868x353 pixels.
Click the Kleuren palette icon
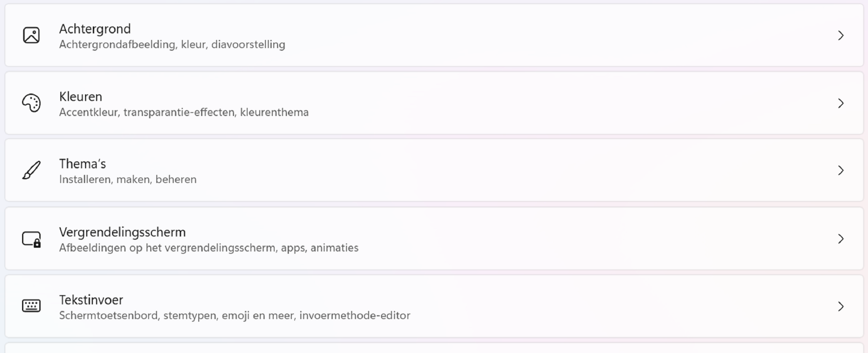(31, 103)
